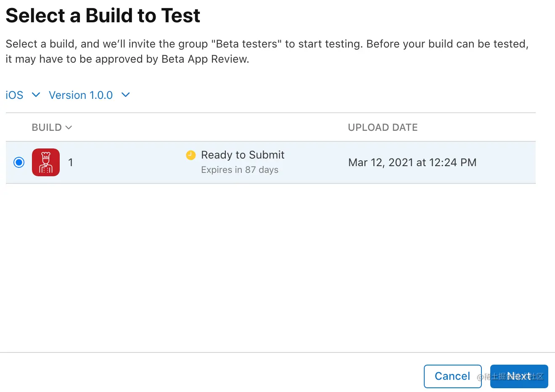Click the red chef app icon
The height and width of the screenshot is (392, 555).
tap(46, 162)
